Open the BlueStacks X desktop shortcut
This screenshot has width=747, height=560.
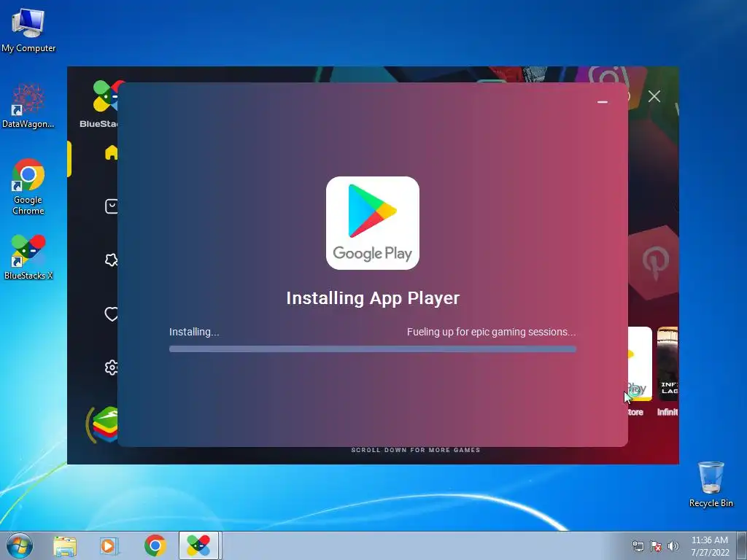28,257
